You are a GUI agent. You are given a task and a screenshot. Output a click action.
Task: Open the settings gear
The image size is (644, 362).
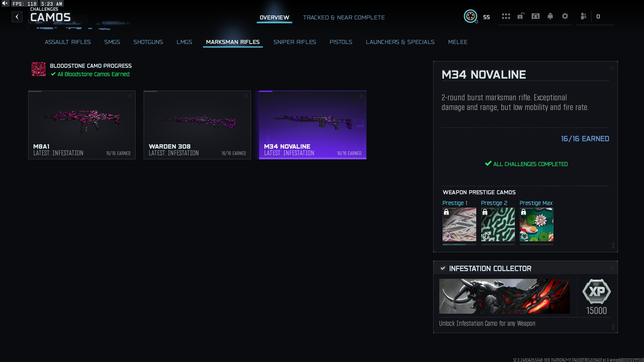click(565, 16)
